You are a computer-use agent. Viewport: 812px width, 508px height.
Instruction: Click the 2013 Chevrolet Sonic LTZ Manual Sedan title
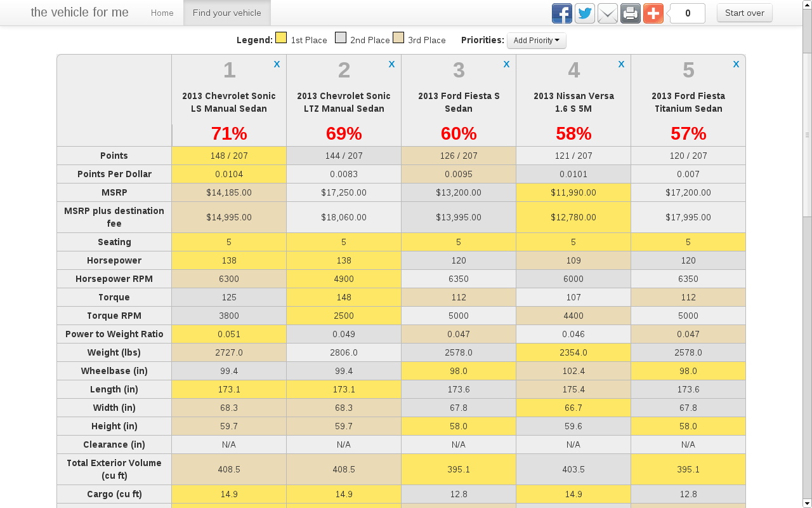tap(344, 102)
